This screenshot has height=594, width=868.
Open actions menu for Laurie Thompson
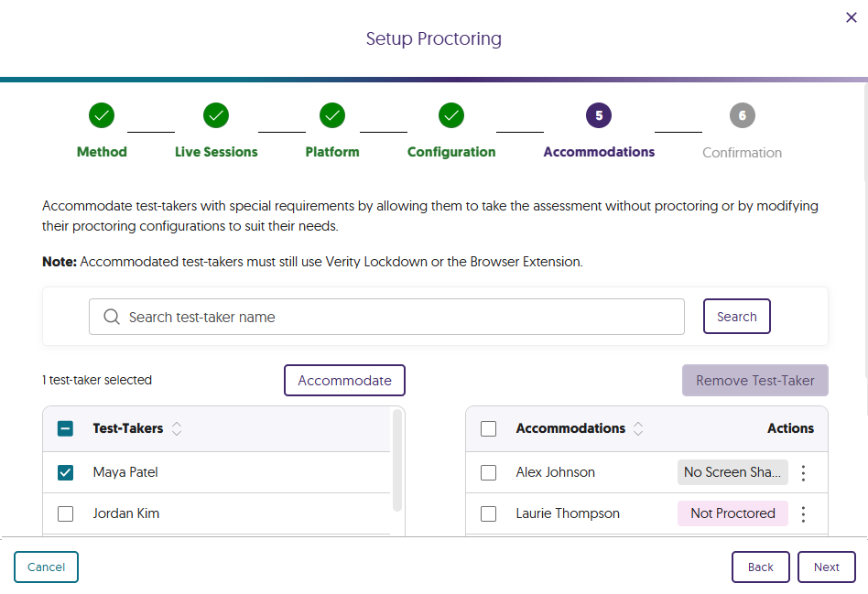click(x=803, y=513)
